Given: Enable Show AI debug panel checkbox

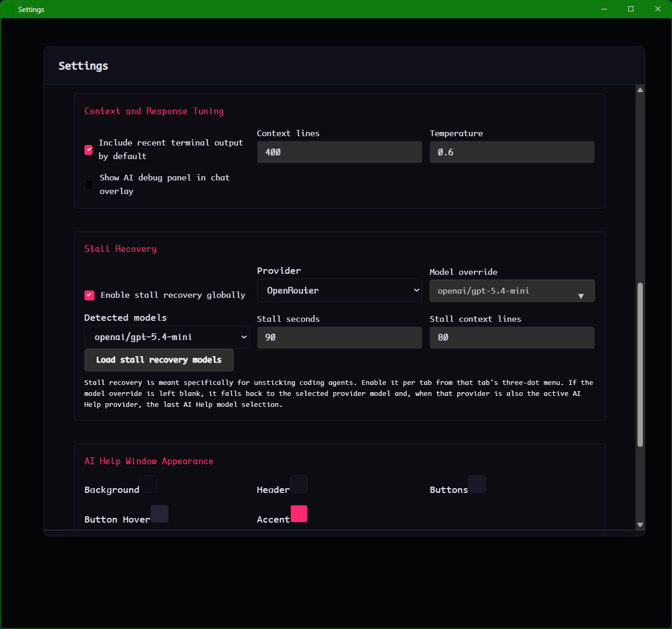Looking at the screenshot, I should [89, 185].
